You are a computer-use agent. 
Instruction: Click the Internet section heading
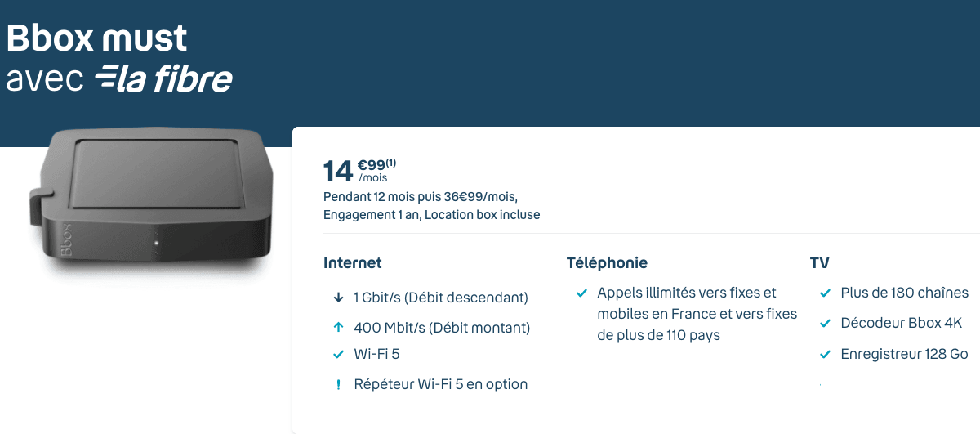[353, 263]
